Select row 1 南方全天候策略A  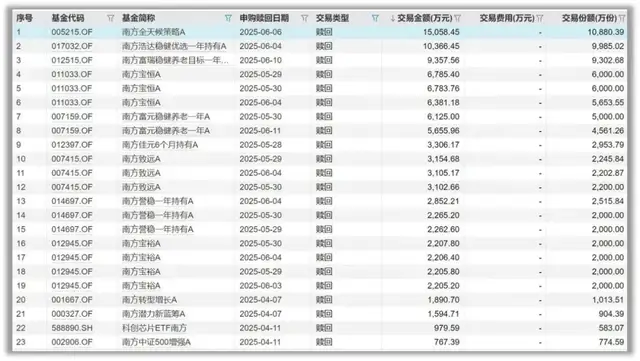click(320, 32)
